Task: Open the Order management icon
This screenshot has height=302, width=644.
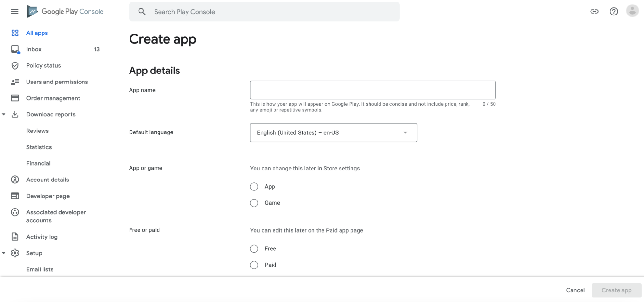Action: tap(15, 98)
